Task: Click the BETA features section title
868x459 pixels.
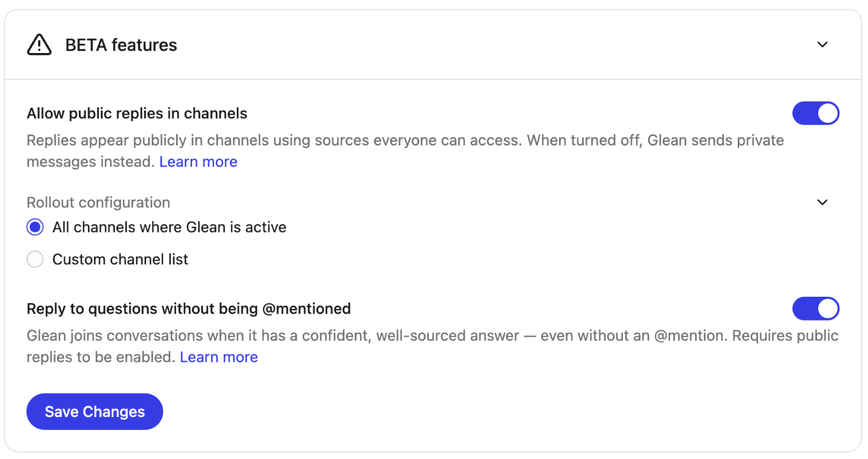Action: 120,45
